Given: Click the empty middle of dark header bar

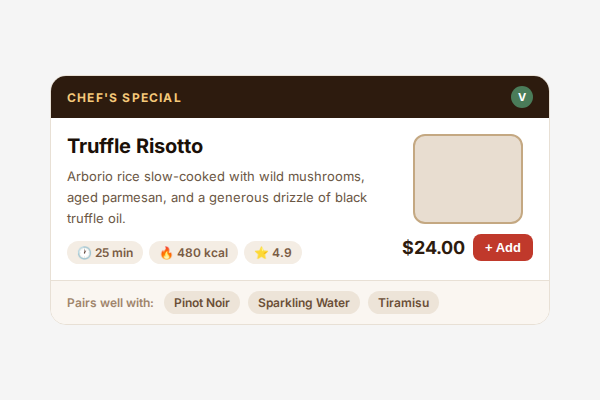Looking at the screenshot, I should (340, 97).
